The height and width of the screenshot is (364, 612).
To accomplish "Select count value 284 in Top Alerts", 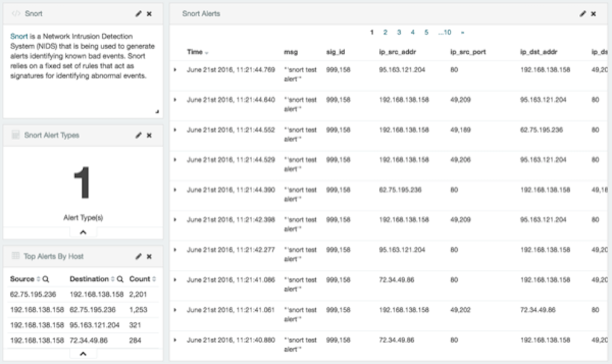I will click(x=135, y=341).
